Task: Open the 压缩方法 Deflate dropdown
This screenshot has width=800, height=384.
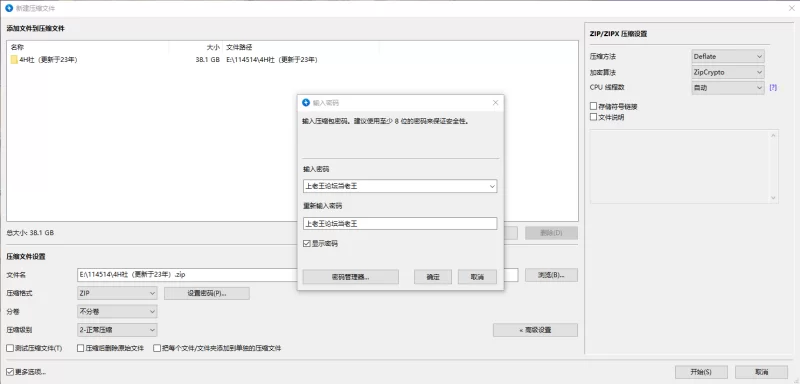Action: click(x=728, y=57)
